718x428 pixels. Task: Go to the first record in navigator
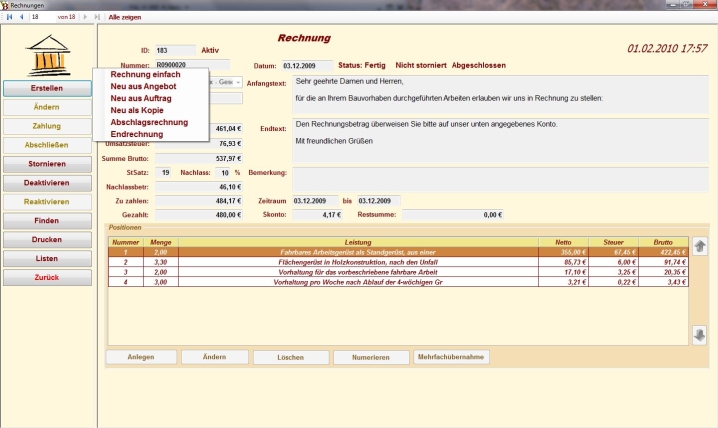tap(9, 17)
